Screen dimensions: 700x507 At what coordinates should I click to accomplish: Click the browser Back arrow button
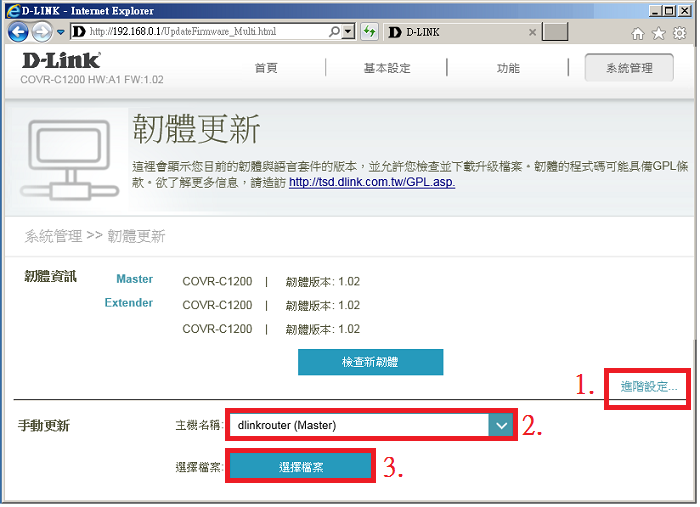(x=18, y=31)
